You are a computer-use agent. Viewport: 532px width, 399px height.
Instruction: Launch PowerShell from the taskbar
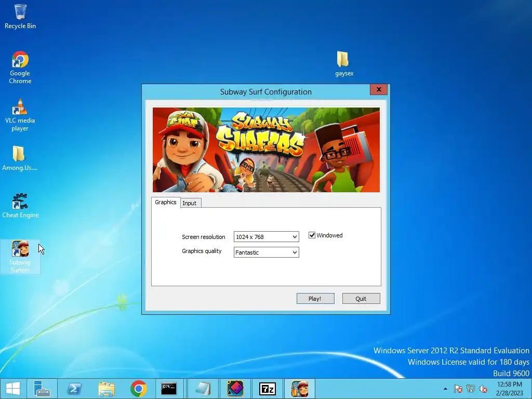point(74,389)
